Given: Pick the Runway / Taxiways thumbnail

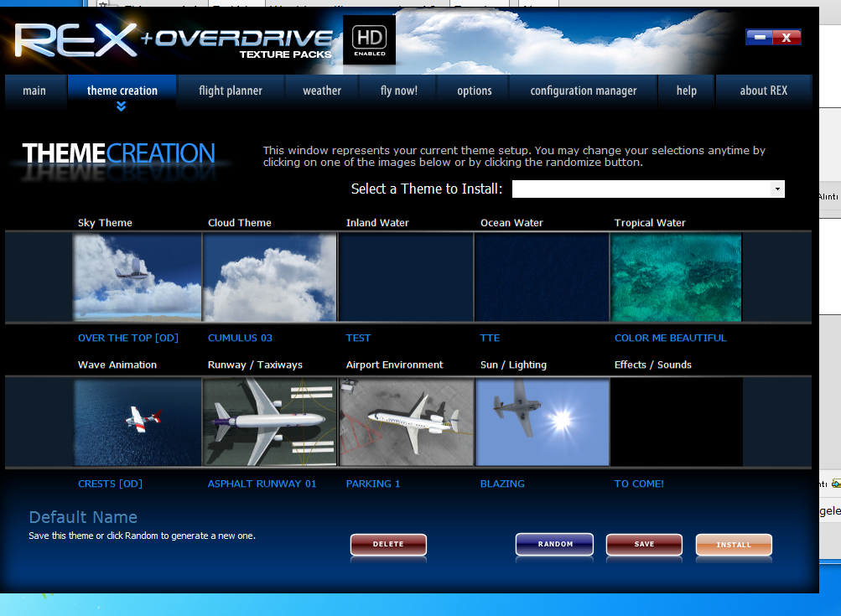Looking at the screenshot, I should click(270, 422).
